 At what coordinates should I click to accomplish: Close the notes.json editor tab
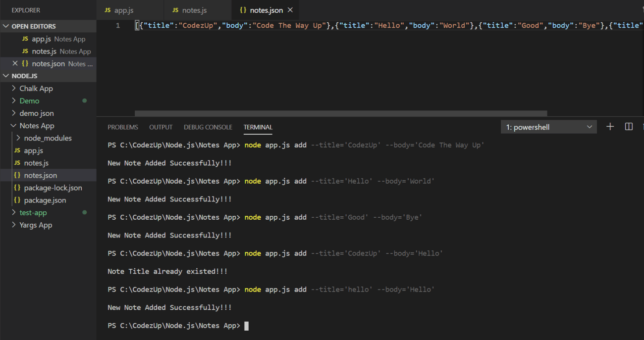click(290, 10)
